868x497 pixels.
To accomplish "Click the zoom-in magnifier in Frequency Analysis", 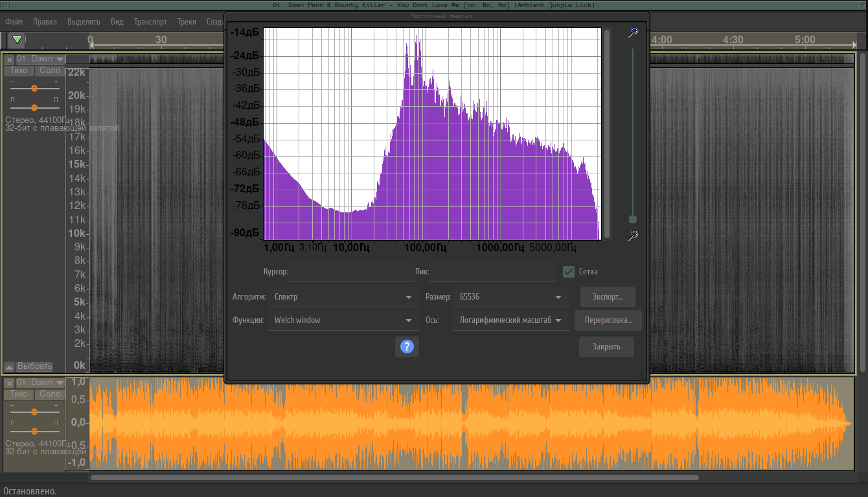I will click(x=633, y=32).
